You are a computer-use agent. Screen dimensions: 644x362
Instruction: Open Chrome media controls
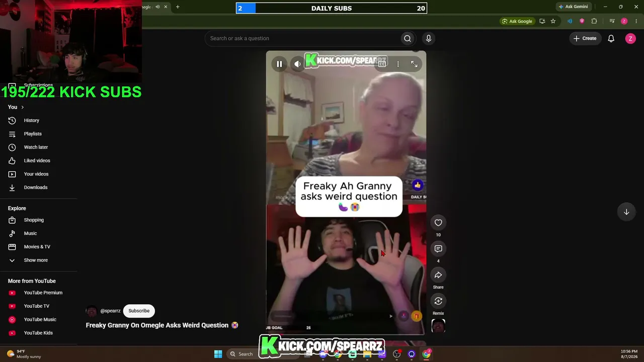(x=612, y=21)
